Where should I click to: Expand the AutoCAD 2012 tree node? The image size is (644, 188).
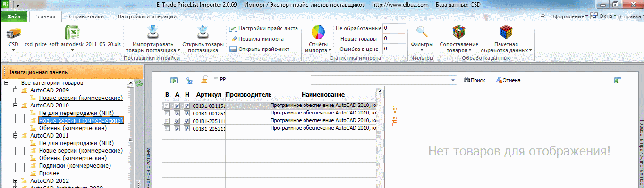[x=16, y=181]
